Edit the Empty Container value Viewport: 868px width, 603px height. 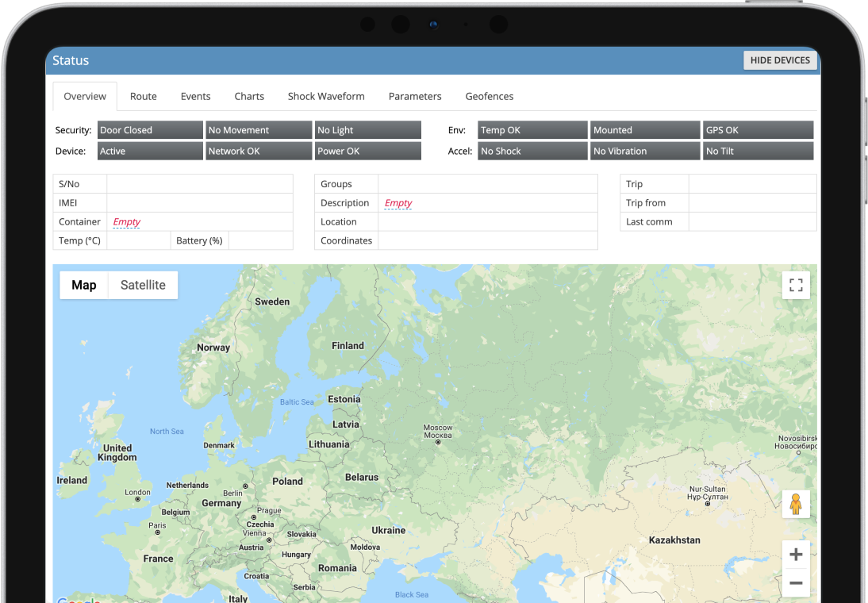coord(127,222)
